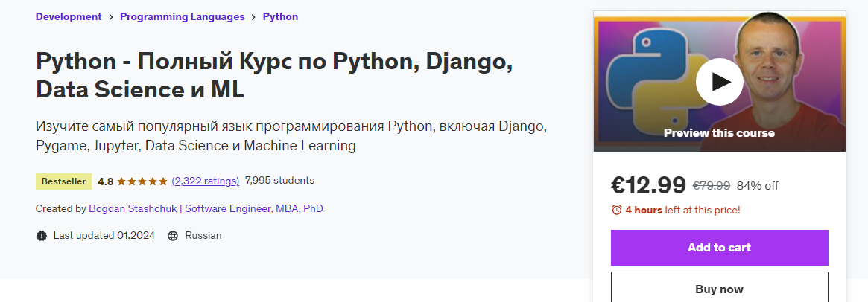Open the Development breadcrumb category

[69, 17]
